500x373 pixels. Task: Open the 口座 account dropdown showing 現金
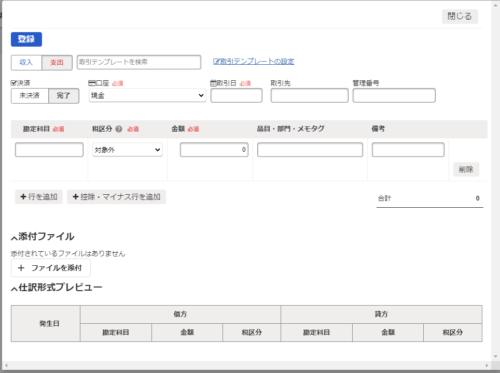click(x=147, y=95)
